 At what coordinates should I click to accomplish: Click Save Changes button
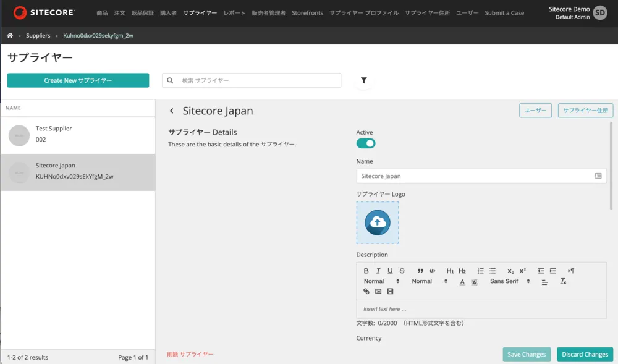point(526,354)
